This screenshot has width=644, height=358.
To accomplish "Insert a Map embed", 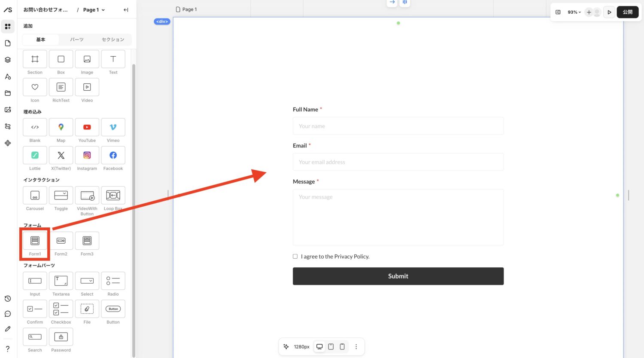I will [x=61, y=127].
